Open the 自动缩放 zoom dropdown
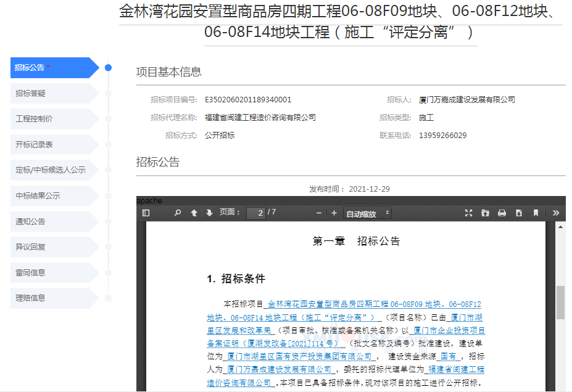 pyautogui.click(x=367, y=213)
